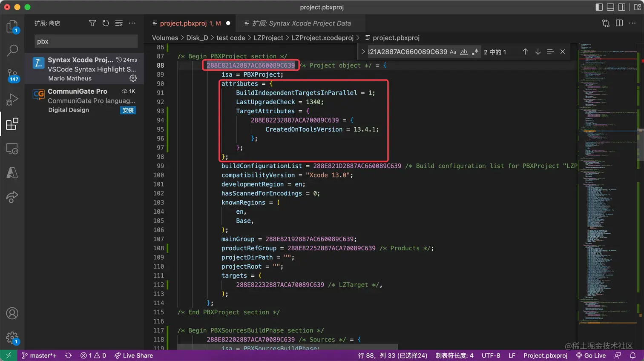Expand replace field in find widget
Viewport: 644px width, 361px height.
point(363,52)
